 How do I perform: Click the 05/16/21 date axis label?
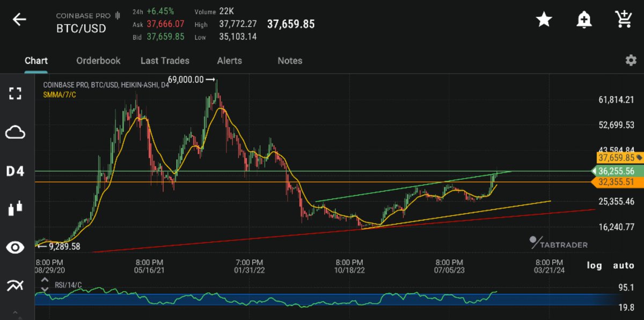[x=150, y=271]
